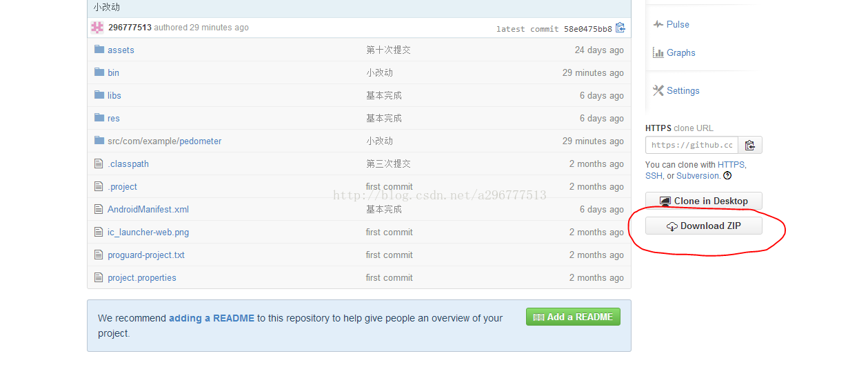Screen dimensions: 868x376
Task: Open the res folder
Action: [114, 118]
